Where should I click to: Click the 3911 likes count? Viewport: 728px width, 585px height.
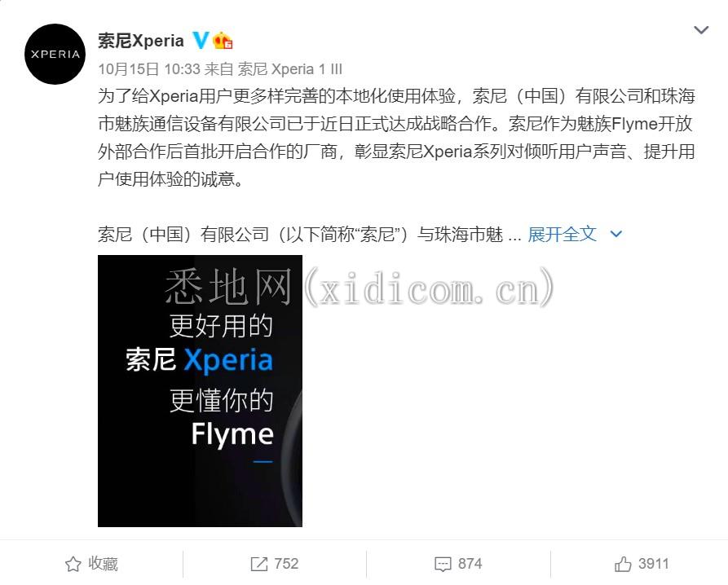point(653,564)
